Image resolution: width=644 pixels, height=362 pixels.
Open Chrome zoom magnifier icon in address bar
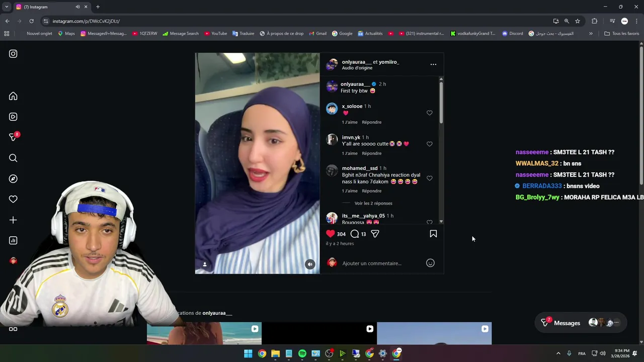coord(567,21)
